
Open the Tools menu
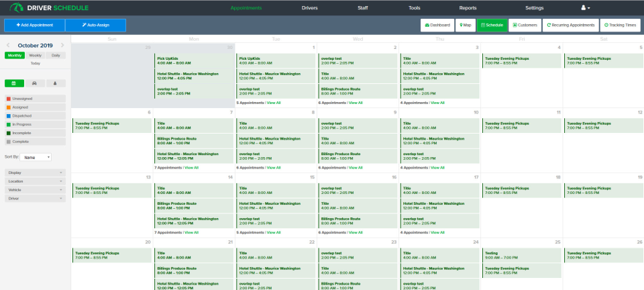[415, 8]
